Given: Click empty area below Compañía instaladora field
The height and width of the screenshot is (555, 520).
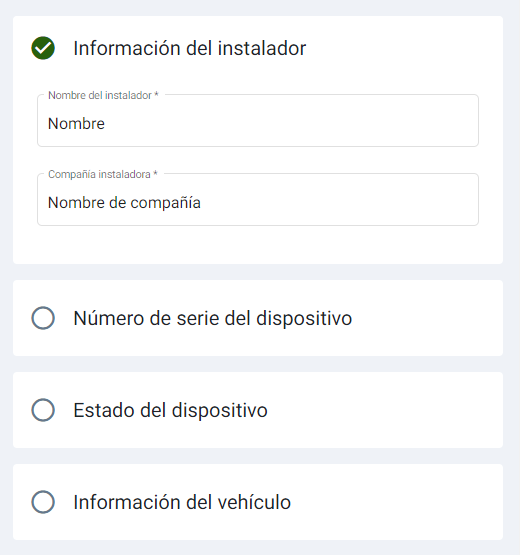Looking at the screenshot, I should (x=258, y=245).
